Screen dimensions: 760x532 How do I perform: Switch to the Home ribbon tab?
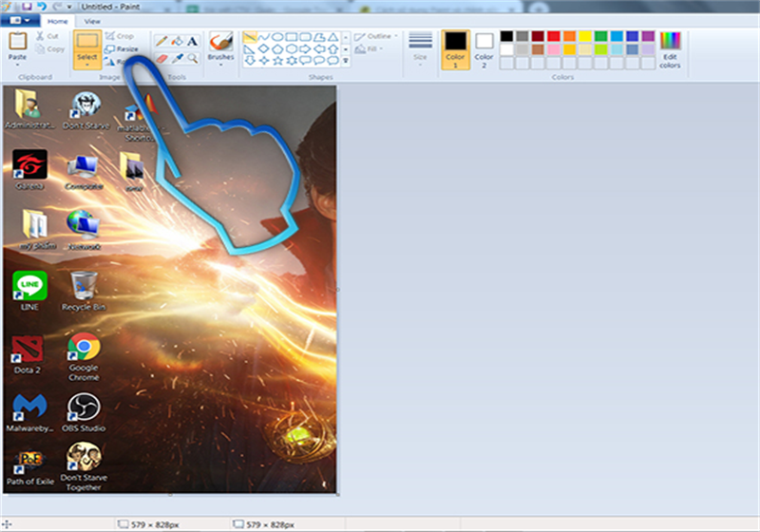(58, 21)
